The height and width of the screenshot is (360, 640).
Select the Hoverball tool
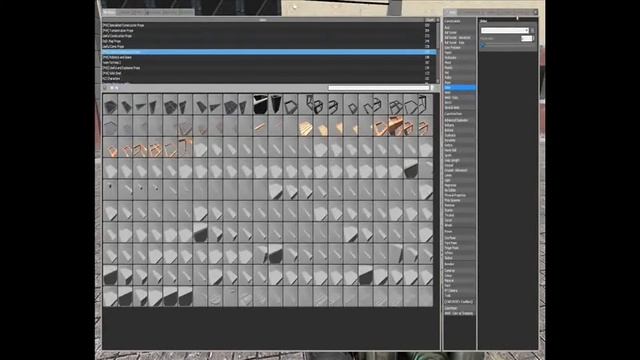pos(460,150)
